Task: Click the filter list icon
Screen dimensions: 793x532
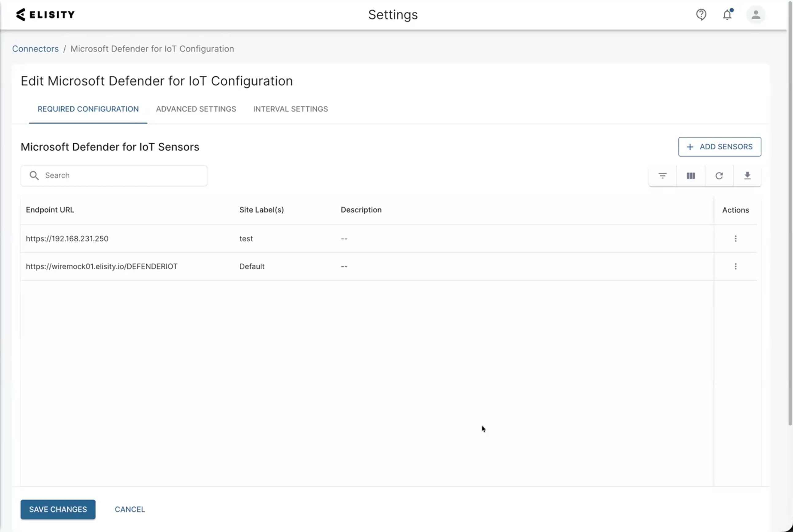Action: 662,176
